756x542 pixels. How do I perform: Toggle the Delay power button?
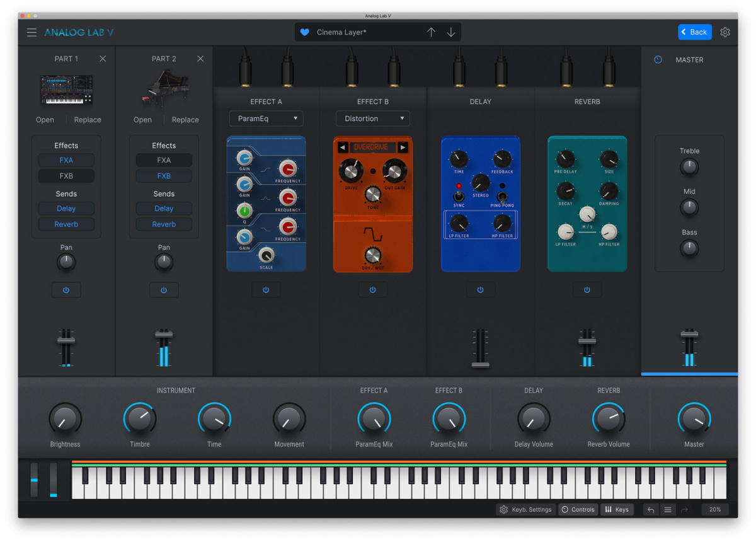click(x=480, y=289)
